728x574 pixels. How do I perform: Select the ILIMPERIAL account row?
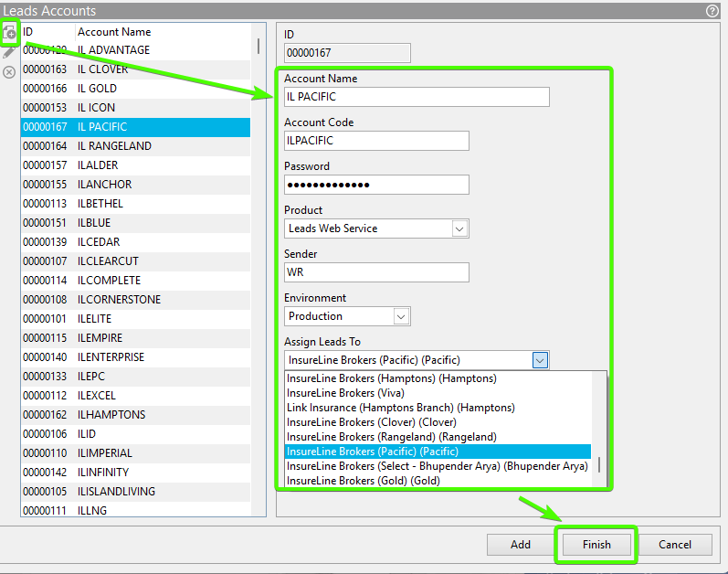pyautogui.click(x=135, y=453)
